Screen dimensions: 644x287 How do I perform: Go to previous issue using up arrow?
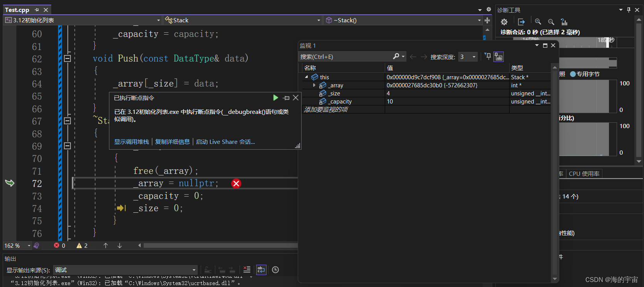tap(106, 245)
